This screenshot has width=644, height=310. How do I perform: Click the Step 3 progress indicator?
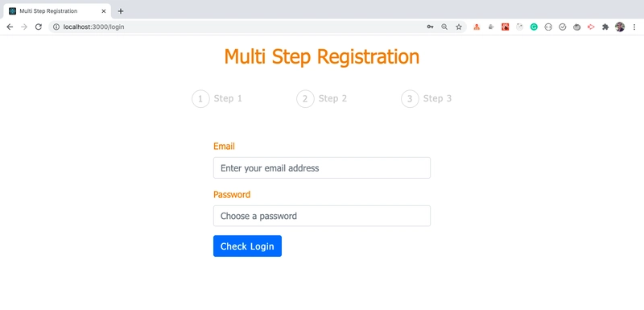point(427,99)
